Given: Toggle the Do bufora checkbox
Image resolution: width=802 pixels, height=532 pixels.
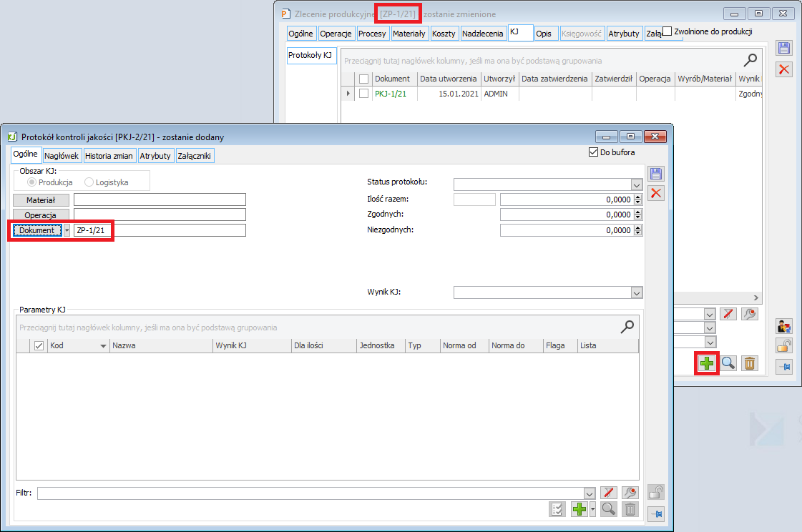Looking at the screenshot, I should (x=593, y=152).
